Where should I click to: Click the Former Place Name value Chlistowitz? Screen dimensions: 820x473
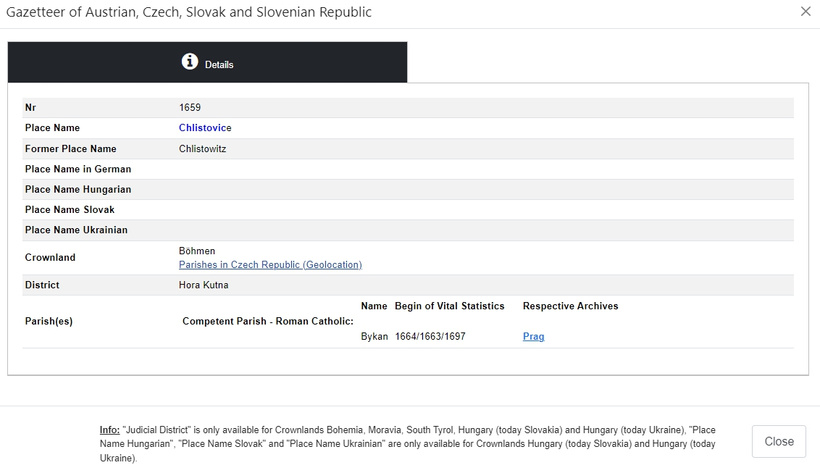[202, 149]
